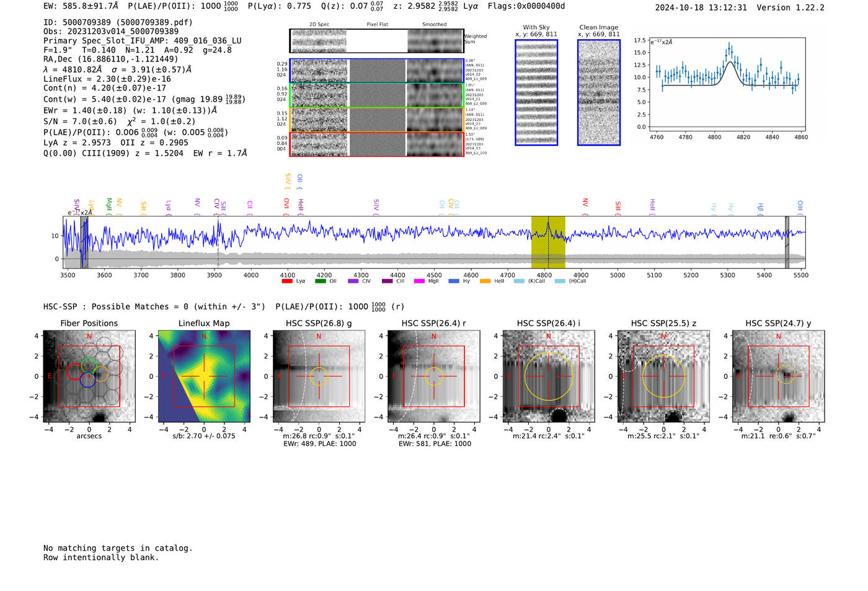868x591 pixels.
Task: Click the 'EWr = 1.40(±0.18)' line
Action: tap(130, 110)
